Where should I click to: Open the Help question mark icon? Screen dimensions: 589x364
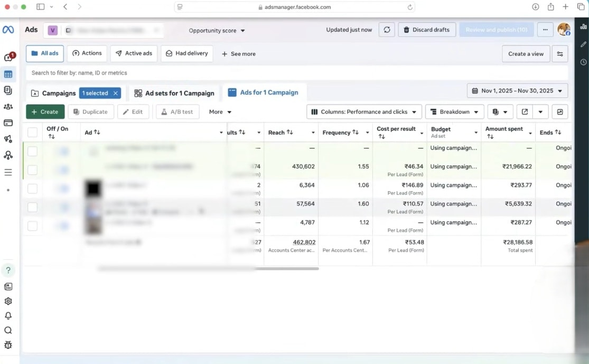(x=8, y=270)
